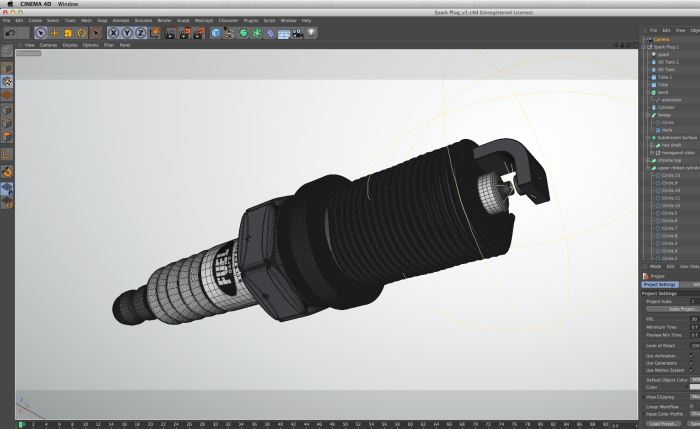Select the Camera object in the tree
This screenshot has width=700, height=429.
tap(662, 39)
